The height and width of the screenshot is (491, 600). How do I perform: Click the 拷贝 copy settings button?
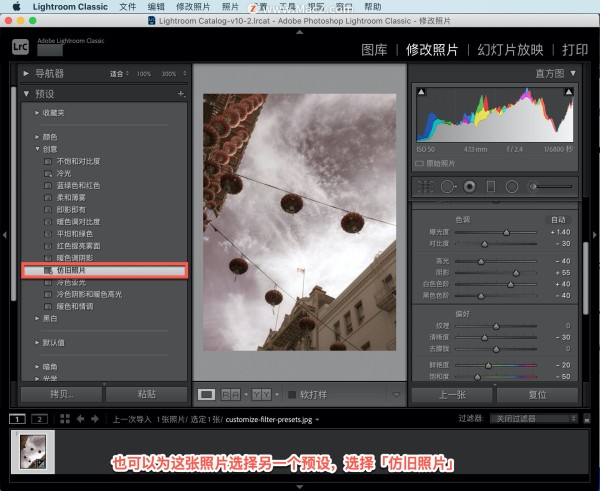coord(61,394)
